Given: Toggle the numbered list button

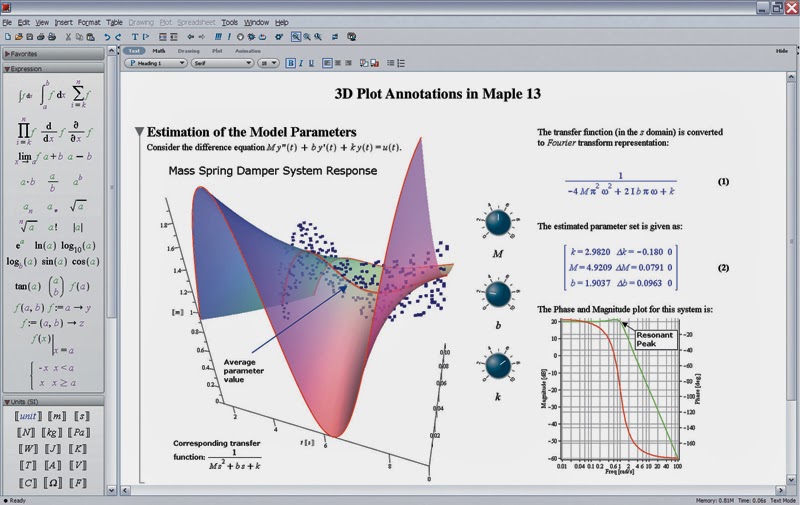Looking at the screenshot, I should pyautogui.click(x=401, y=63).
